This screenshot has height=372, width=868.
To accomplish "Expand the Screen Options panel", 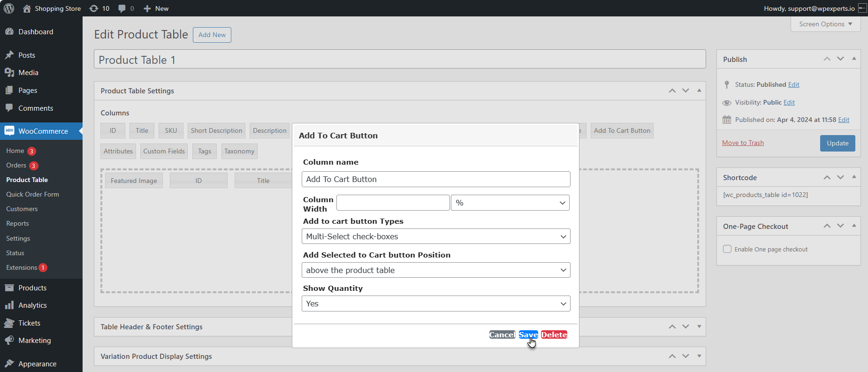I will click(x=826, y=24).
